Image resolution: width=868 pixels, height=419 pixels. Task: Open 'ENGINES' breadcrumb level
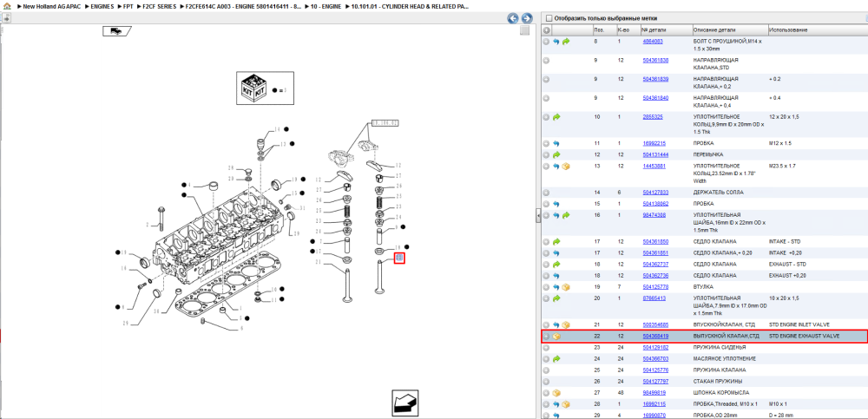[x=102, y=7]
